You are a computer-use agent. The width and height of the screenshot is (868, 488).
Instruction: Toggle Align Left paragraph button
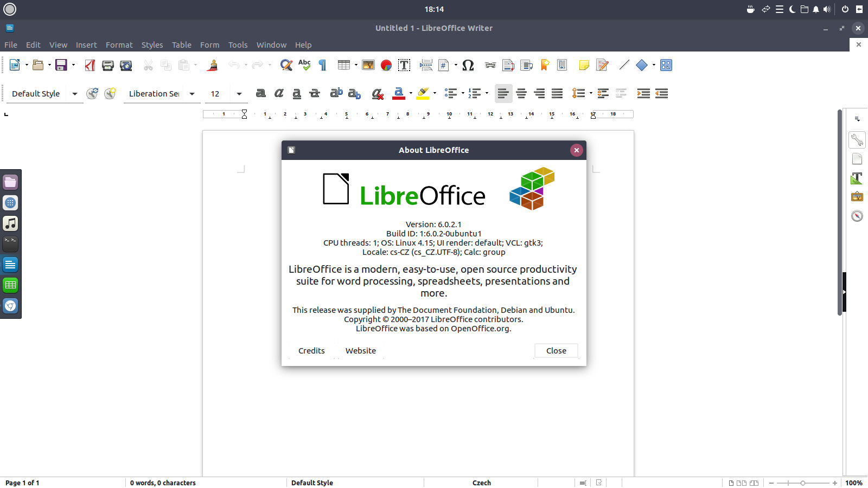[x=503, y=93]
